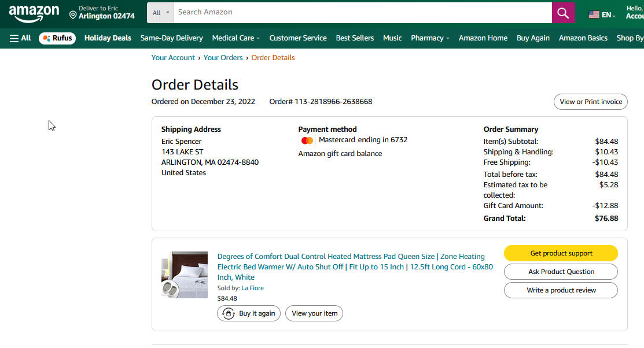Screen dimensions: 644x348
Task: Open Holiday Deals in the nav bar
Action: pyautogui.click(x=108, y=38)
